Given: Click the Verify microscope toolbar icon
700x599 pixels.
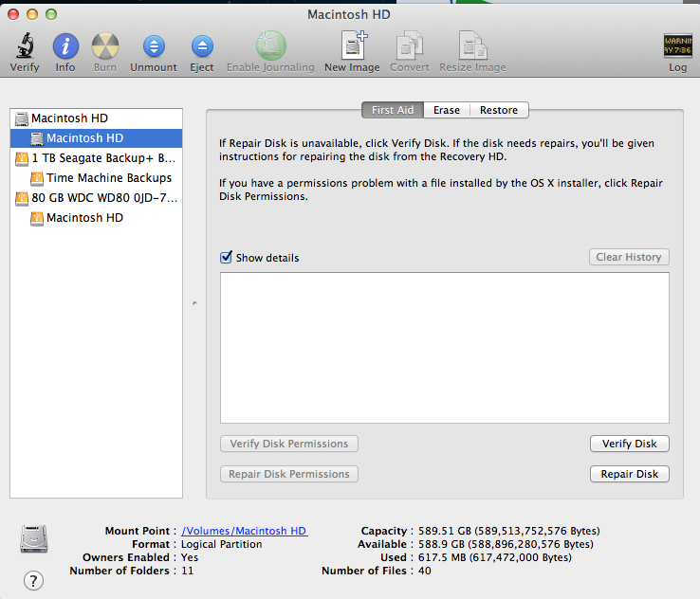Looking at the screenshot, I should point(25,45).
